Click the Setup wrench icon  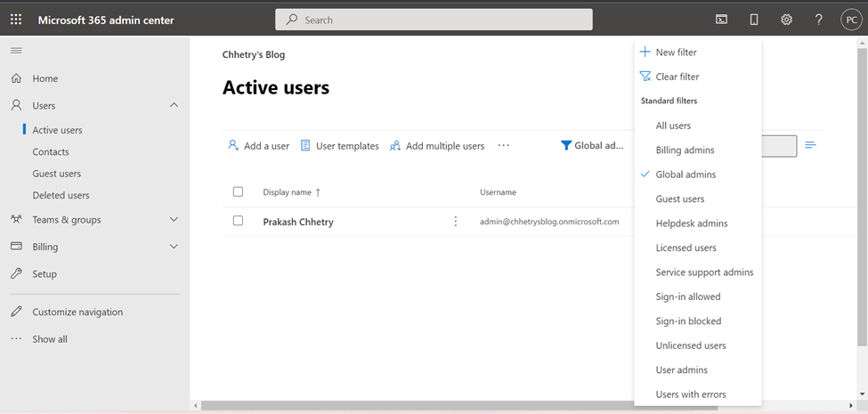click(16, 273)
